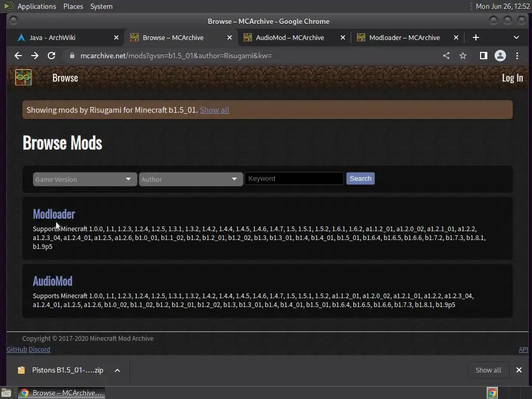
Task: Click the Browse – MCArchive taskbar button
Action: tap(61, 393)
